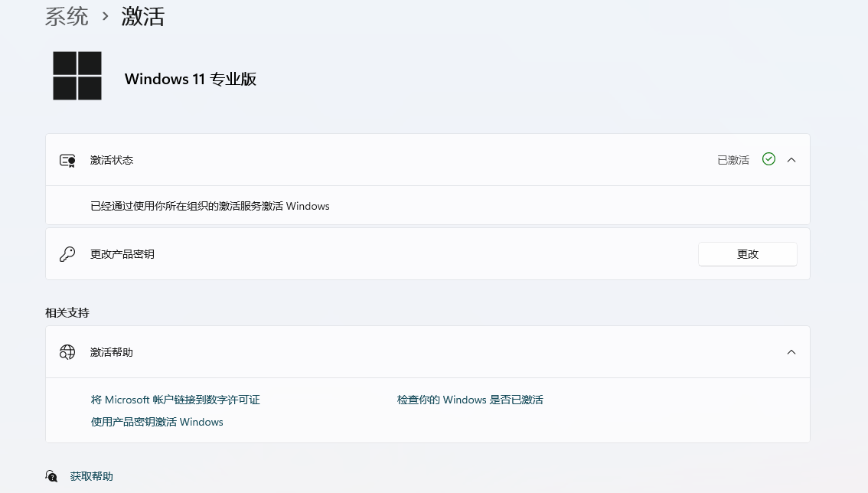Go back to 系统 in the breadcrumb
Viewport: 868px width, 493px height.
coord(67,16)
